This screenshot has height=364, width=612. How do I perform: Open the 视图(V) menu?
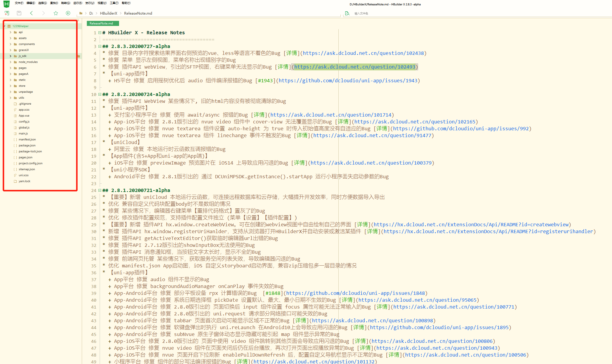(x=102, y=3)
